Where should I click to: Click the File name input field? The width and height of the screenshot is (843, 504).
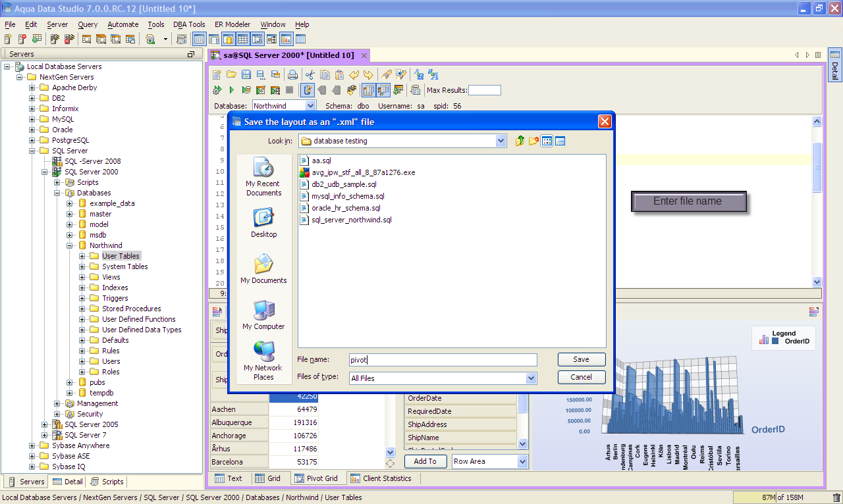[443, 360]
